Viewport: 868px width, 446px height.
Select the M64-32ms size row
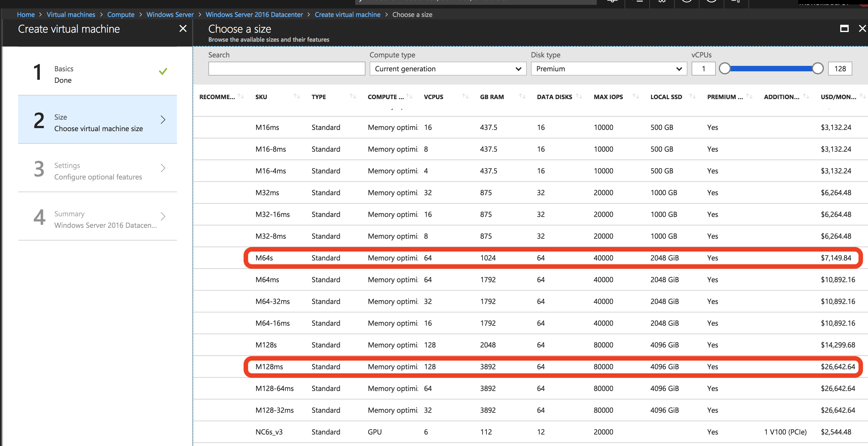point(530,301)
